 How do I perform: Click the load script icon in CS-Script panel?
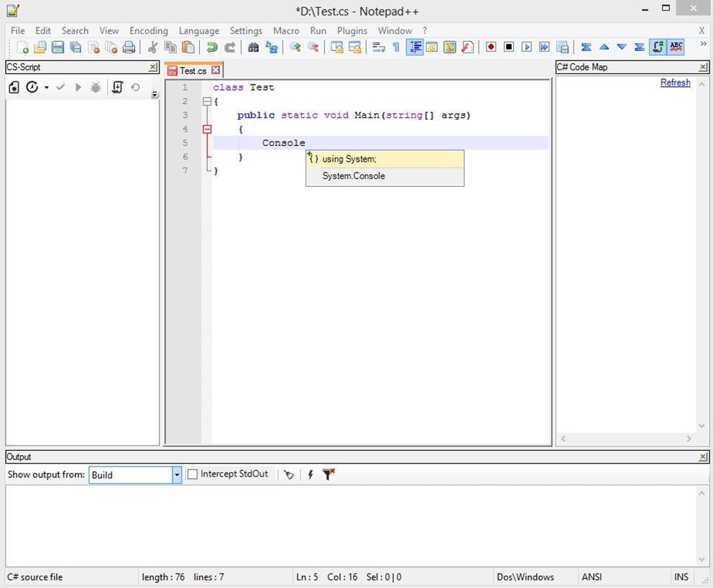click(117, 87)
